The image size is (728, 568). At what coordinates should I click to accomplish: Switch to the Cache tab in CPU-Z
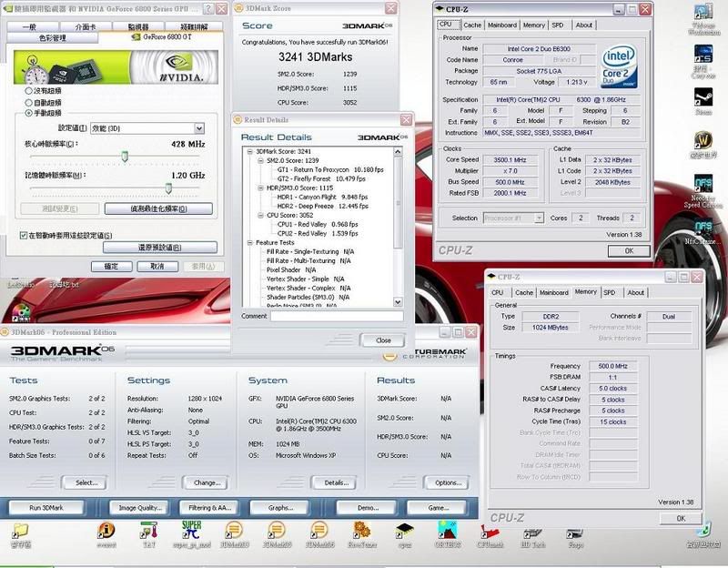point(472,25)
